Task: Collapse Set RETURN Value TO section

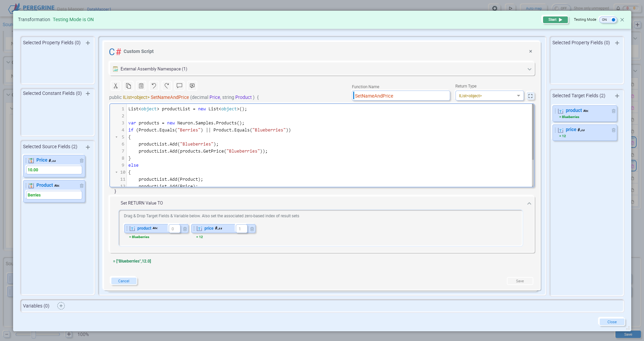Action: [x=529, y=204]
